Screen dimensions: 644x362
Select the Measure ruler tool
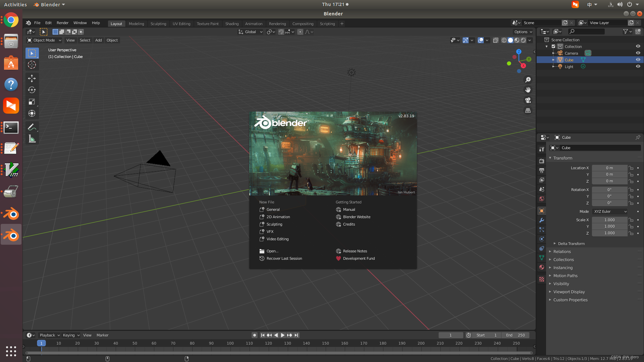[32, 139]
